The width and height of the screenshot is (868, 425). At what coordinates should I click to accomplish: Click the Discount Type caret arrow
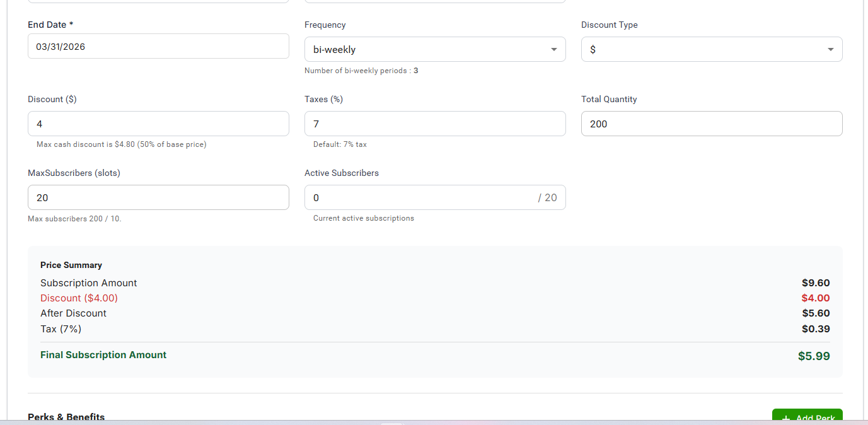pyautogui.click(x=830, y=49)
